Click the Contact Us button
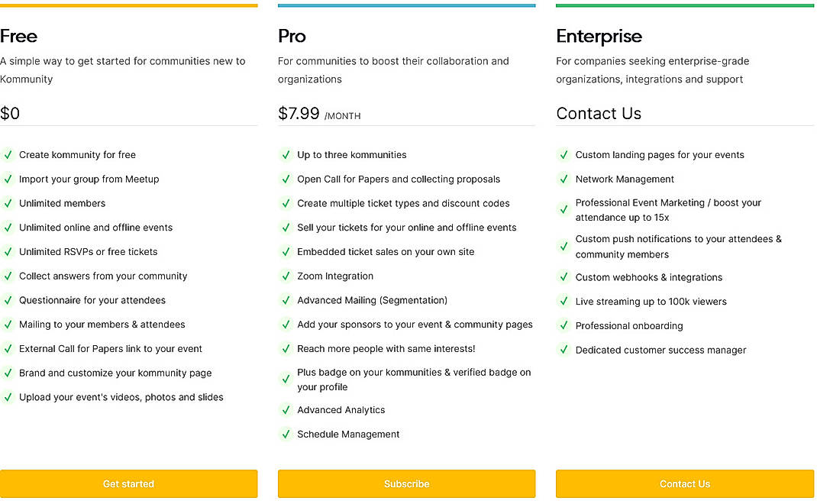The image size is (817, 504). (684, 483)
